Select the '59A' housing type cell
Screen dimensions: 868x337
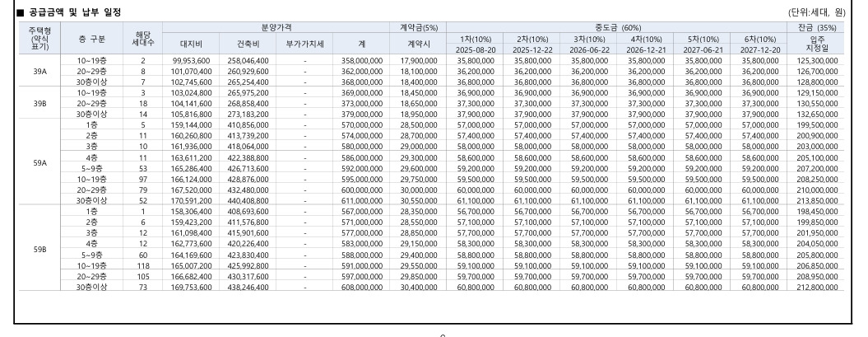[39, 163]
